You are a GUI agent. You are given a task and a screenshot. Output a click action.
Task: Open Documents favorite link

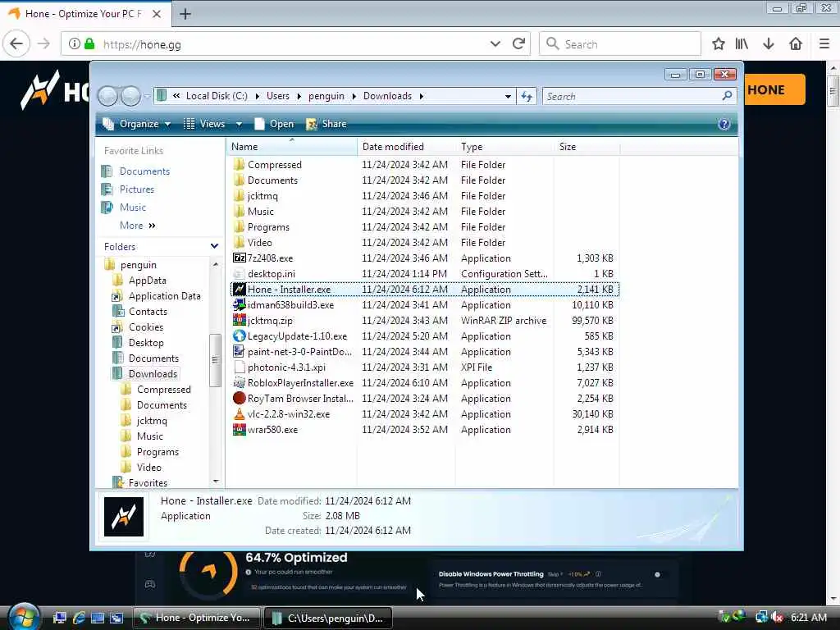[x=144, y=171]
